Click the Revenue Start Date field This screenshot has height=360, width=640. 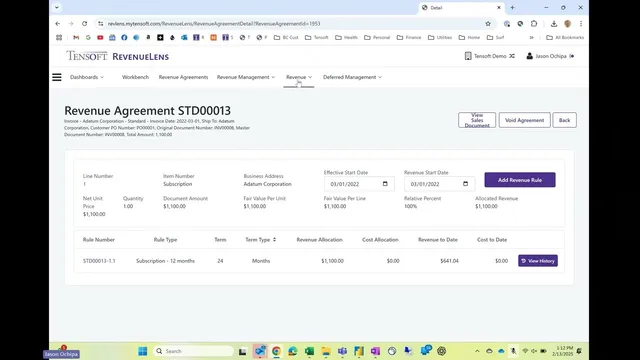pyautogui.click(x=440, y=184)
